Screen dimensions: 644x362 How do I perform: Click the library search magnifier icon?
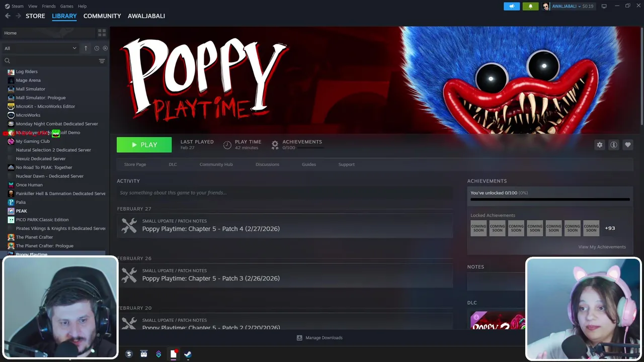7,61
